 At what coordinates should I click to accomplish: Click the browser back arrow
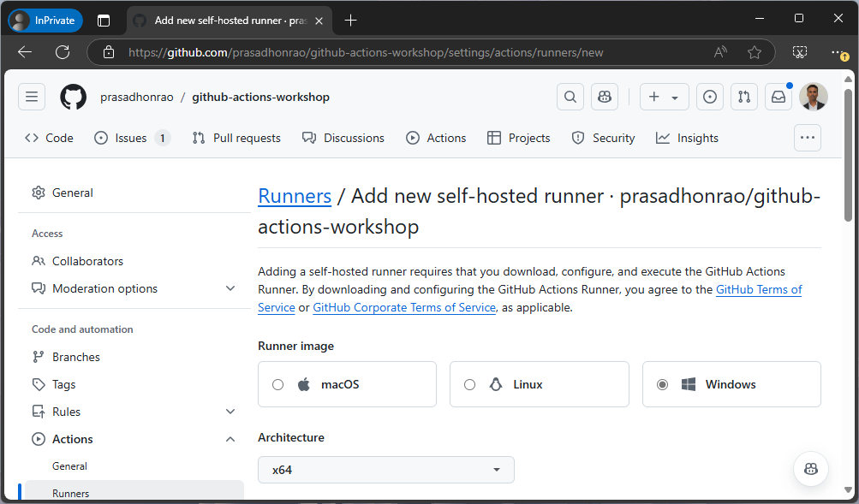[x=25, y=52]
